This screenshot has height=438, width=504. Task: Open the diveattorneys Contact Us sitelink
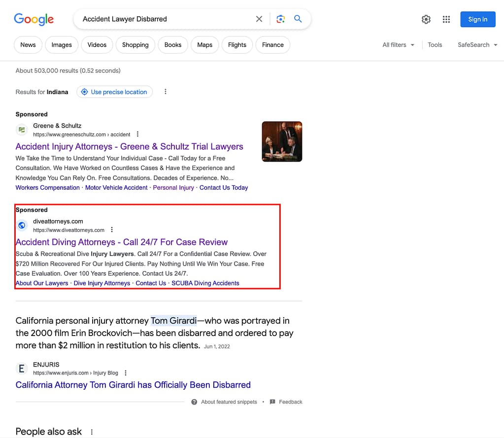tap(151, 283)
